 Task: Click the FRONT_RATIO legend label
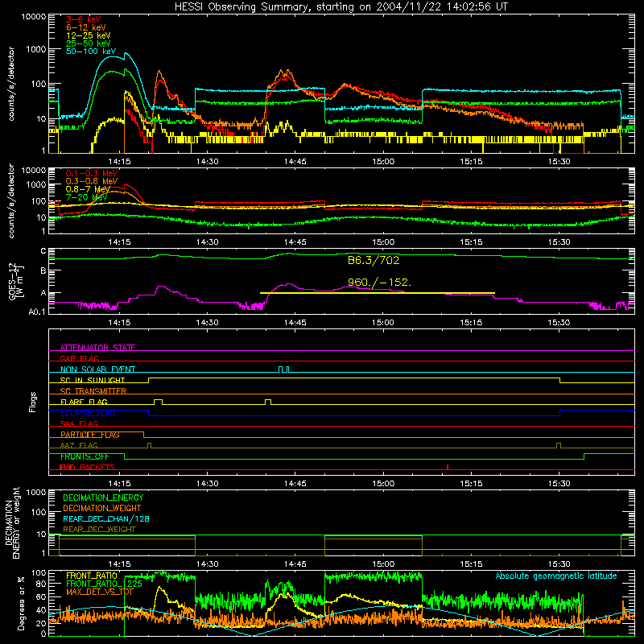point(92,576)
